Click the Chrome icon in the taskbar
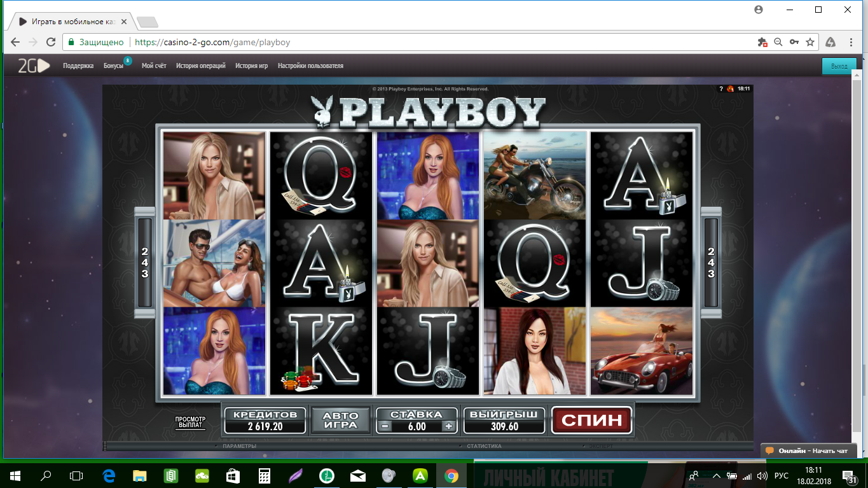 (451, 475)
